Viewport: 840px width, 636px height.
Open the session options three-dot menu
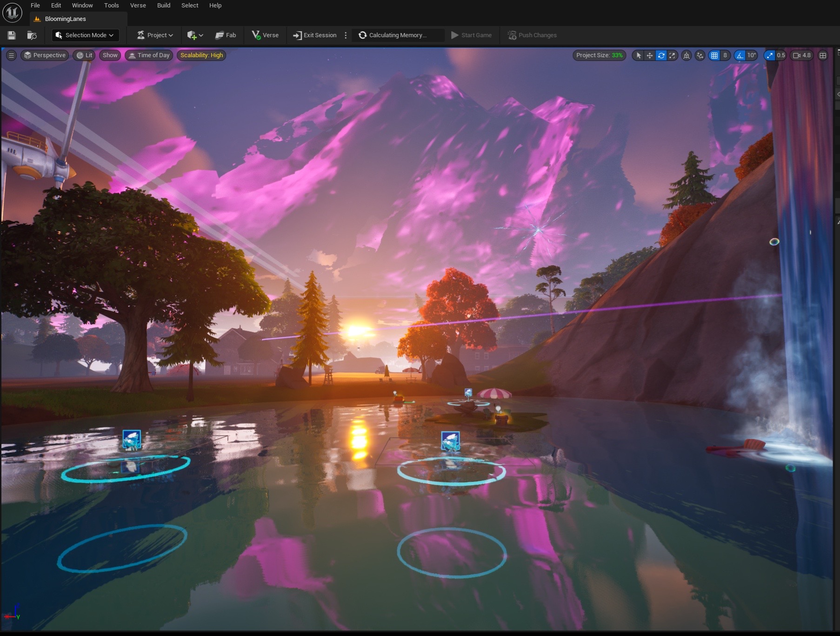pos(346,35)
